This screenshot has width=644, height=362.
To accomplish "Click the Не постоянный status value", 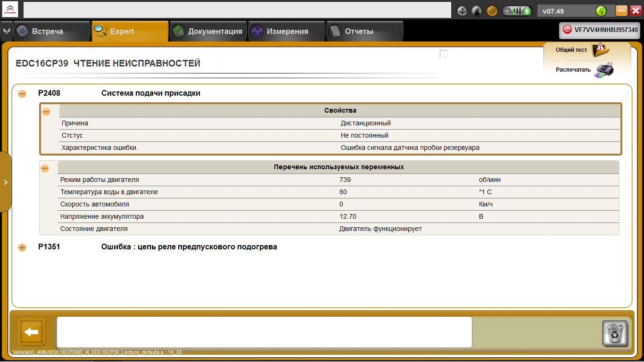I will (364, 135).
